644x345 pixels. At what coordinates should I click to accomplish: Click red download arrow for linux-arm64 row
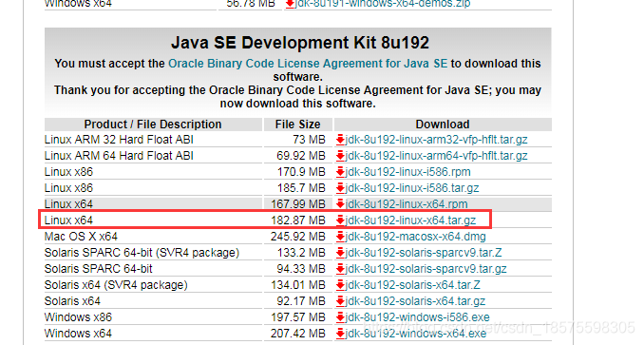pos(340,156)
